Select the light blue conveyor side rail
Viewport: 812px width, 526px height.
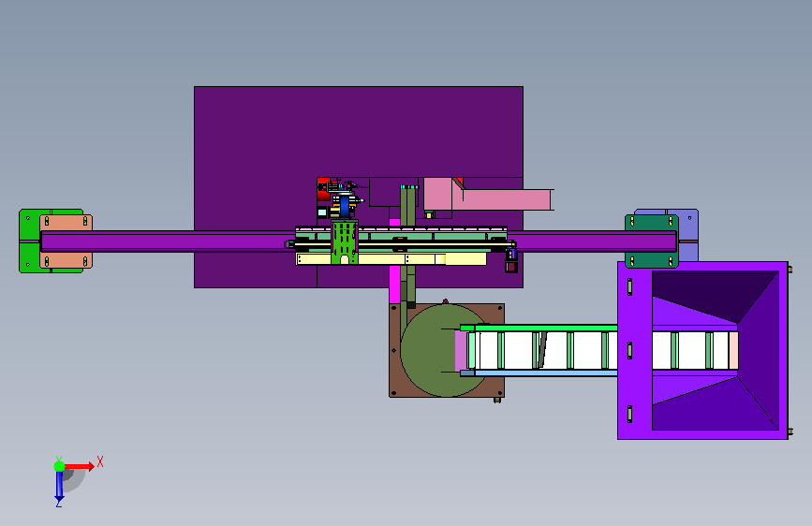(539, 373)
